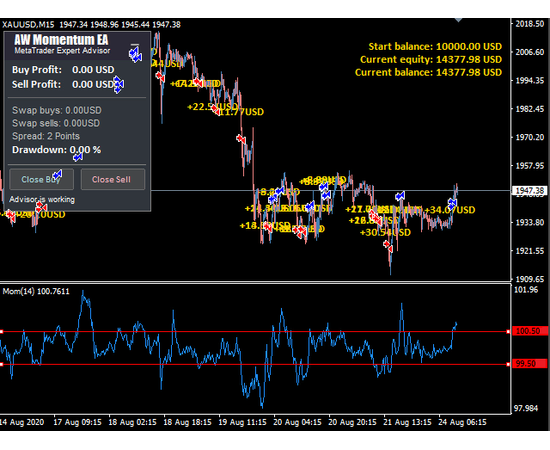Click the Close Sell button
Image resolution: width=550 pixels, height=450 pixels.
coord(113,179)
